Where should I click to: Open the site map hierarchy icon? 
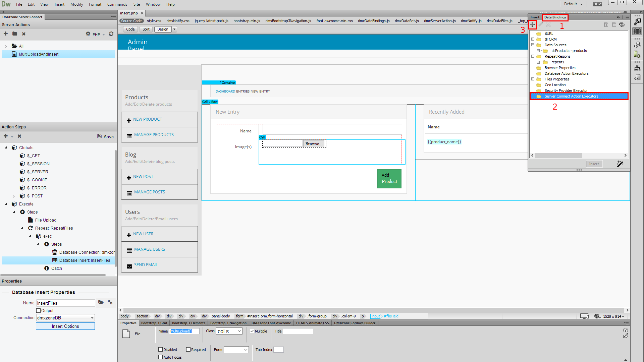tap(637, 68)
